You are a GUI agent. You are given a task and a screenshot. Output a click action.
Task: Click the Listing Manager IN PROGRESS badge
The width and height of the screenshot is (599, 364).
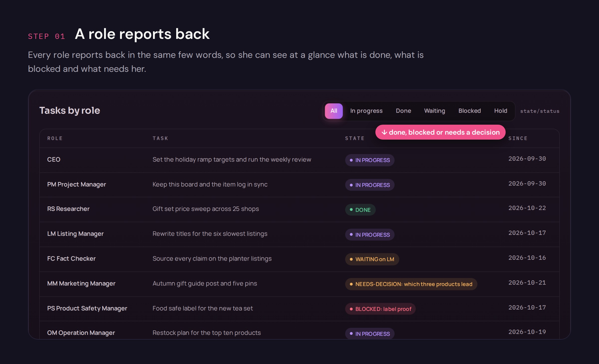click(x=370, y=235)
